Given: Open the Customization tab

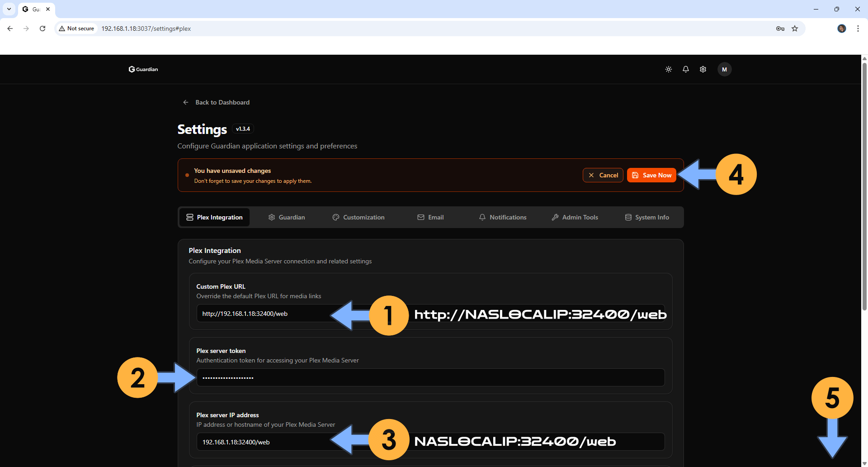Looking at the screenshot, I should click(359, 217).
